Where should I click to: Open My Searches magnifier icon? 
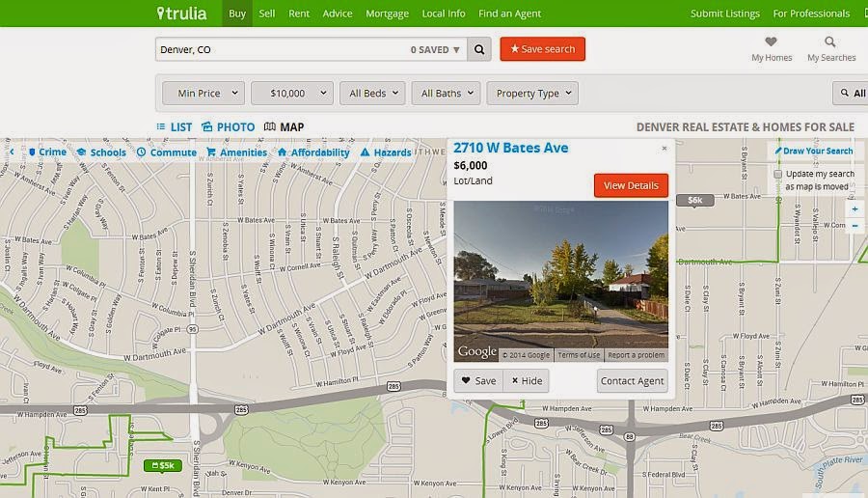(x=829, y=41)
